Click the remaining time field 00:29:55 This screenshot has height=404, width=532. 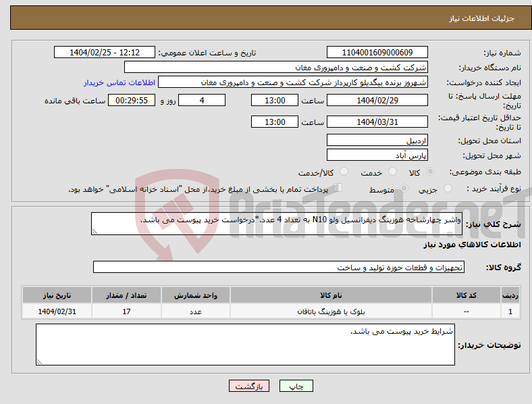point(132,100)
